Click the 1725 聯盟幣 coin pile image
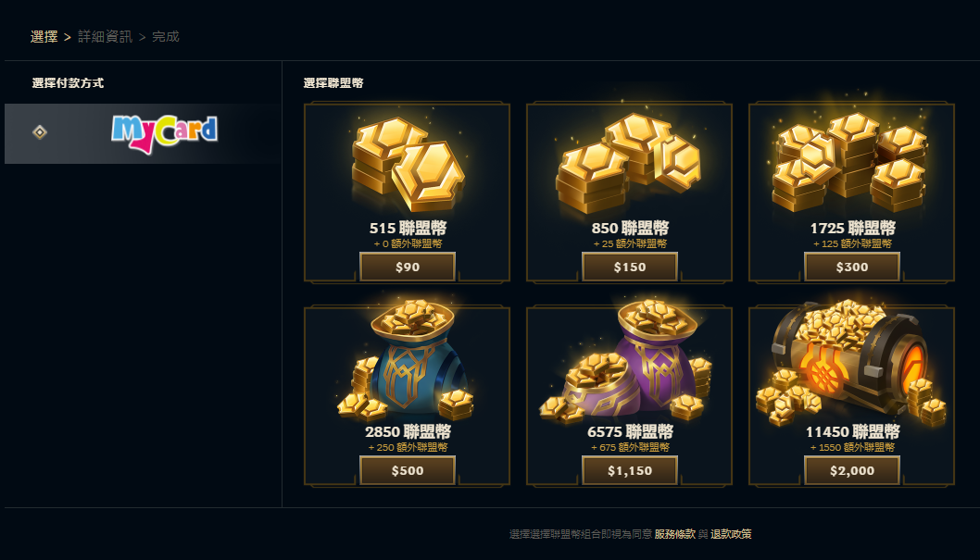 (x=850, y=162)
